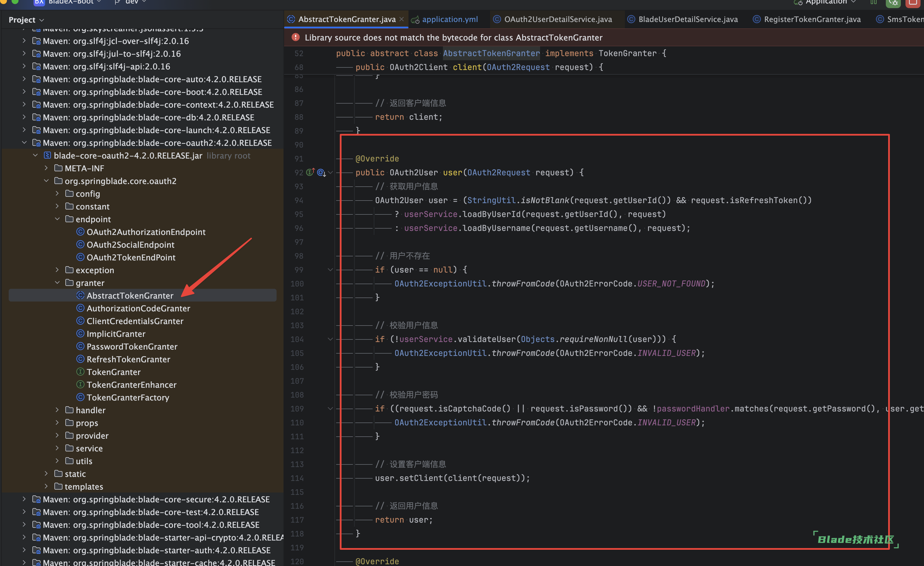
Task: Switch to the application.yml tab
Action: 450,19
